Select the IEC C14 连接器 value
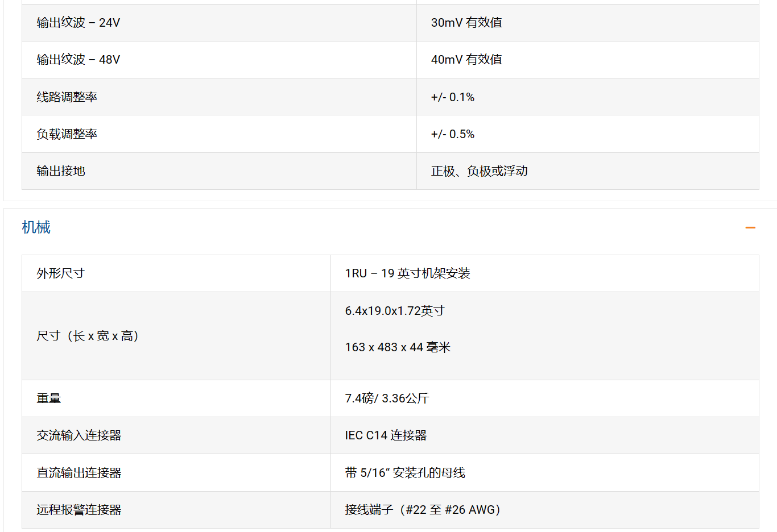This screenshot has width=777, height=532. click(386, 435)
